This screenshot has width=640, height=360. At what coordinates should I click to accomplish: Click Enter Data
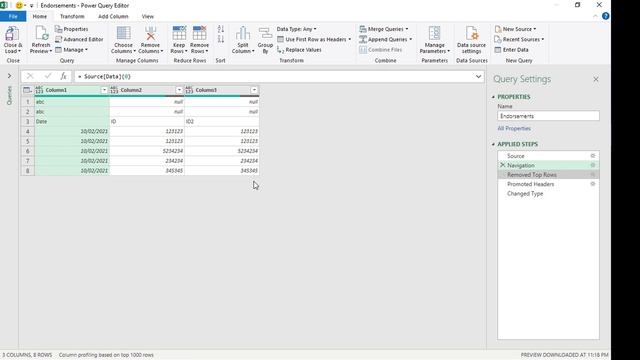pyautogui.click(x=511, y=50)
